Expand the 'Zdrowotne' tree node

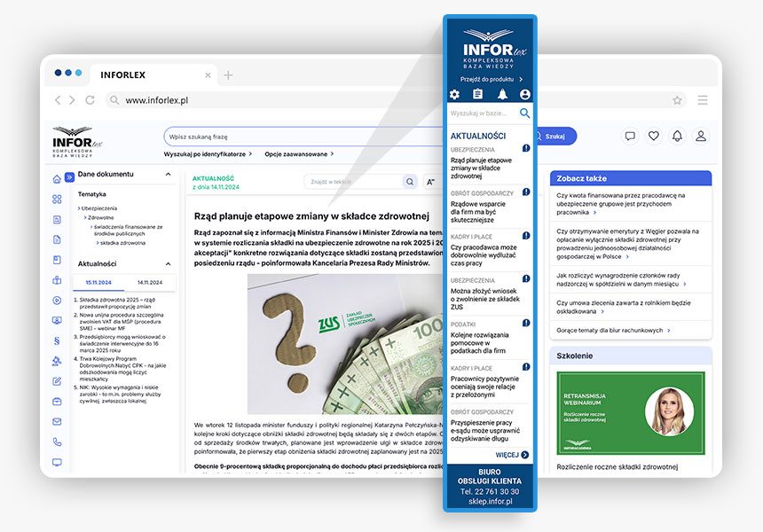[x=98, y=217]
